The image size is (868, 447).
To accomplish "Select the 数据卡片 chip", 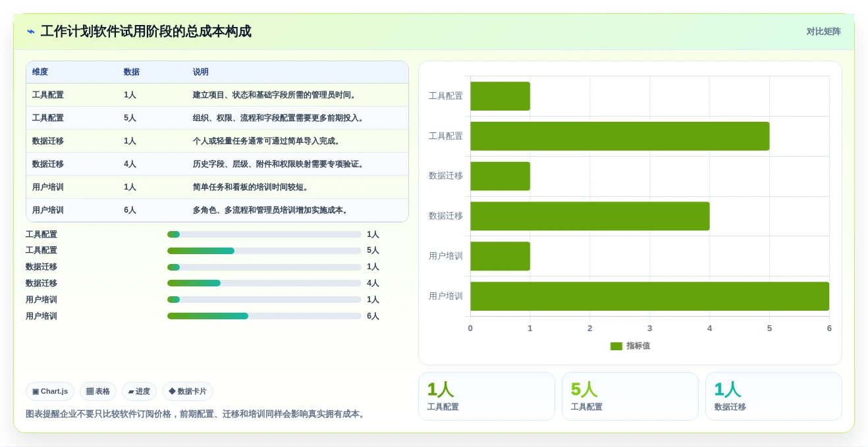I will (x=188, y=392).
